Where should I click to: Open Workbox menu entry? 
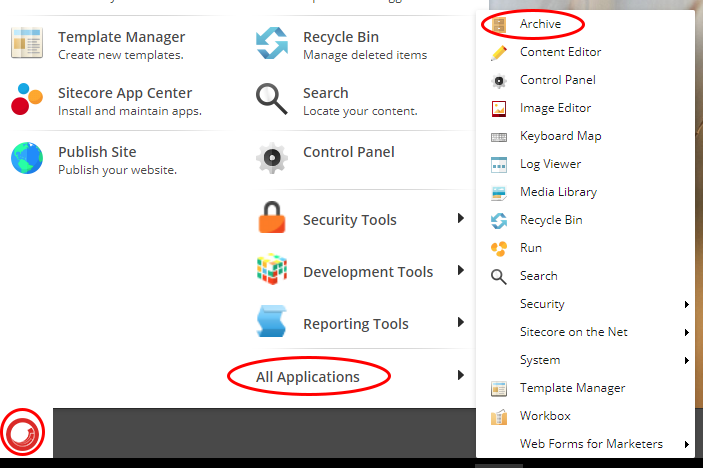pyautogui.click(x=545, y=416)
